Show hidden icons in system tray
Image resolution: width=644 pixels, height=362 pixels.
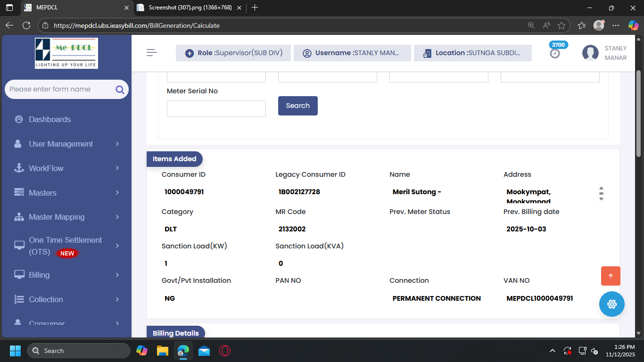[553, 351]
